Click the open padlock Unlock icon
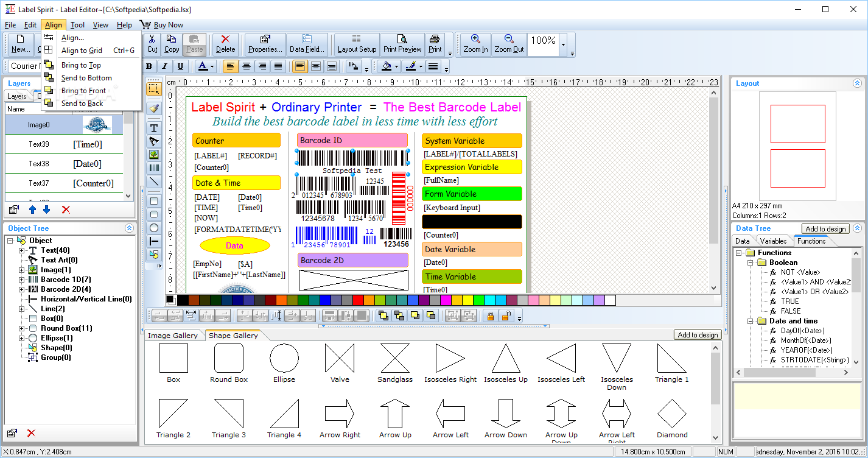 point(506,315)
